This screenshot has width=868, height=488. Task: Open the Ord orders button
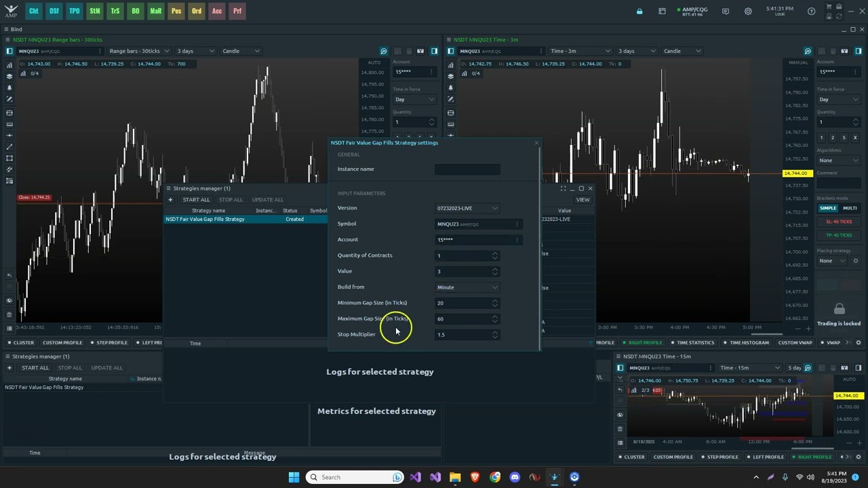(197, 11)
